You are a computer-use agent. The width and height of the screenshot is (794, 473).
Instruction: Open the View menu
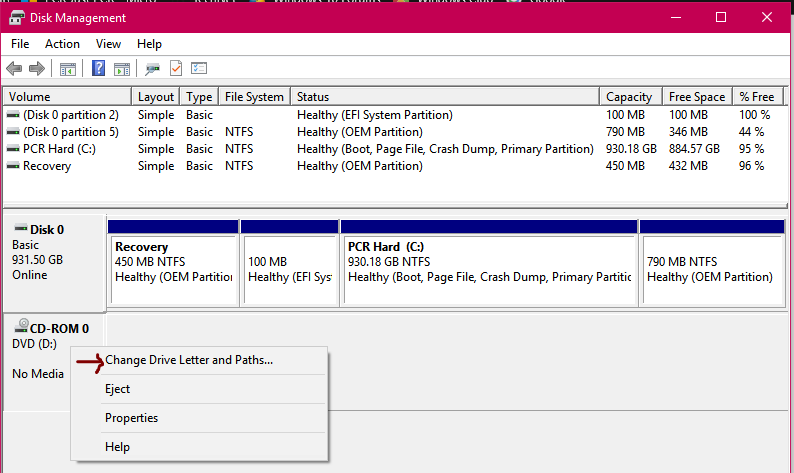tap(108, 44)
